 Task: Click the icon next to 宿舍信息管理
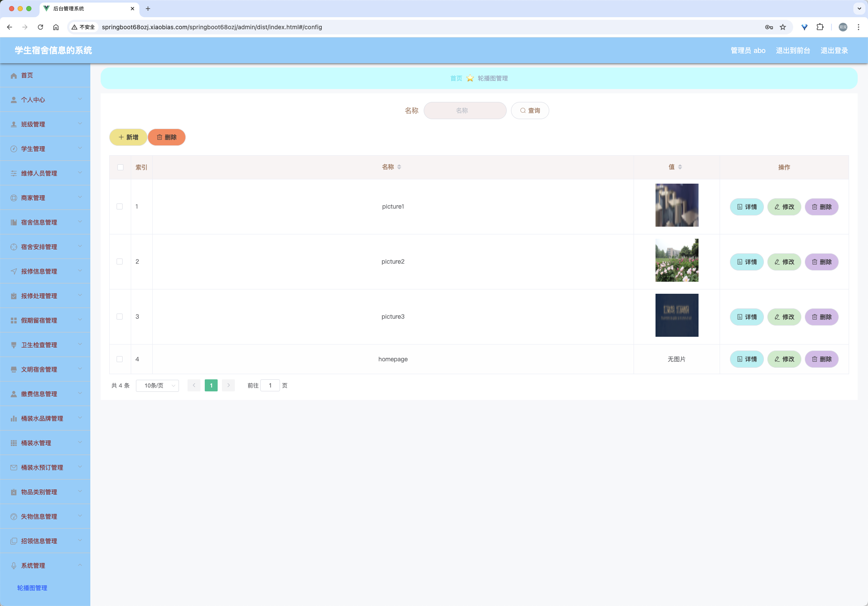pos(14,222)
